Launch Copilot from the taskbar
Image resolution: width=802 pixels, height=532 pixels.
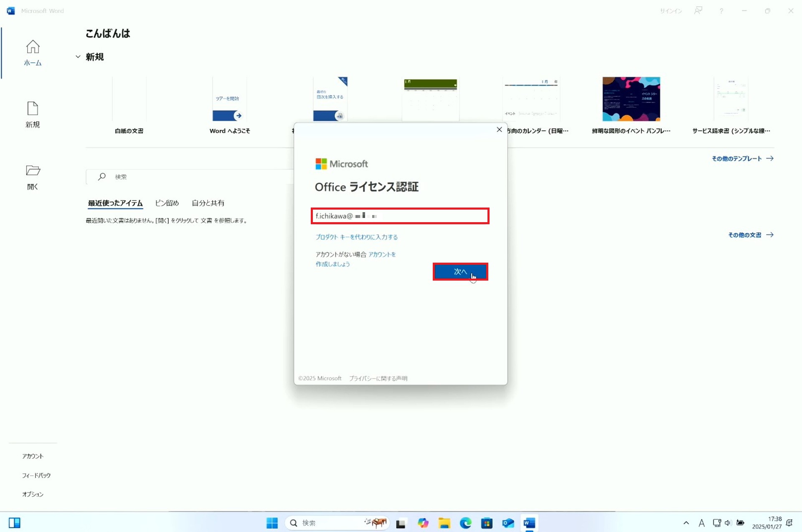pos(423,523)
